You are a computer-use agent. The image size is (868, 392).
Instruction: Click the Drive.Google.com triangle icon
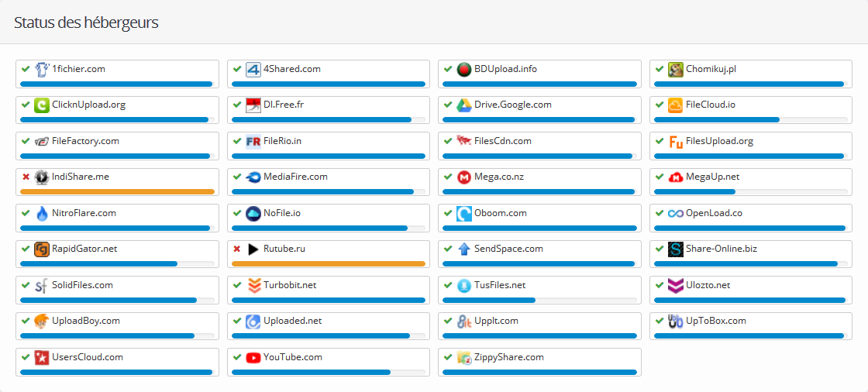point(464,105)
